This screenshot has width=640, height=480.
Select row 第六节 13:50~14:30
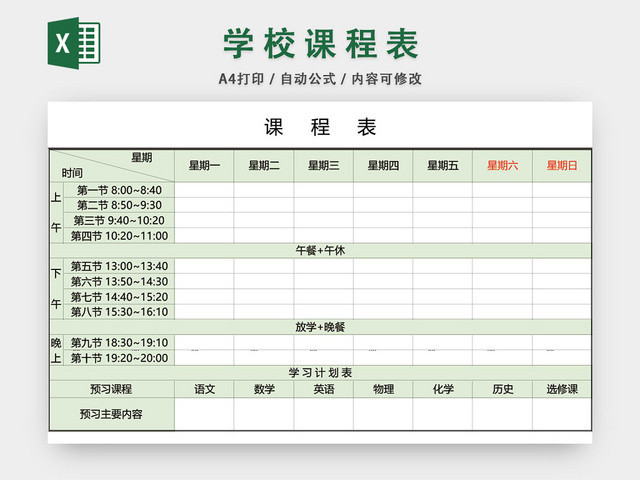(119, 282)
